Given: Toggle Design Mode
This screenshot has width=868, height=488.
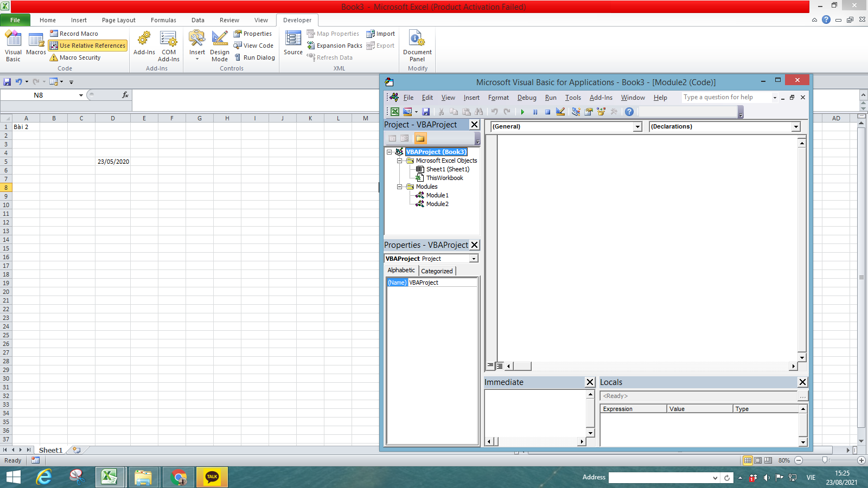Looking at the screenshot, I should click(x=220, y=46).
